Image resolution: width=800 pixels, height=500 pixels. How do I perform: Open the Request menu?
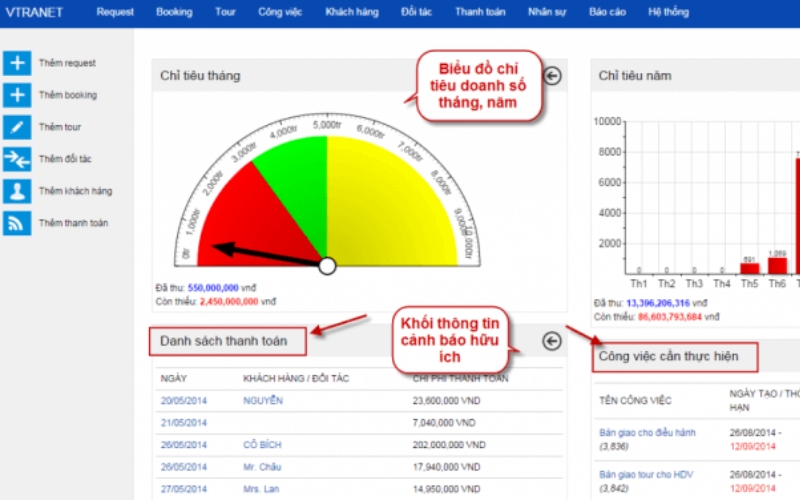click(115, 12)
